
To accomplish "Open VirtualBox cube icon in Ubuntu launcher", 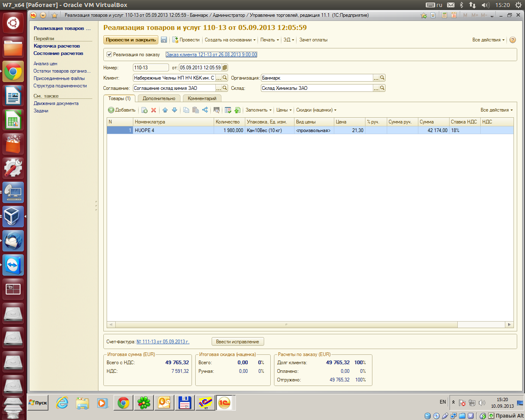I will 13,217.
